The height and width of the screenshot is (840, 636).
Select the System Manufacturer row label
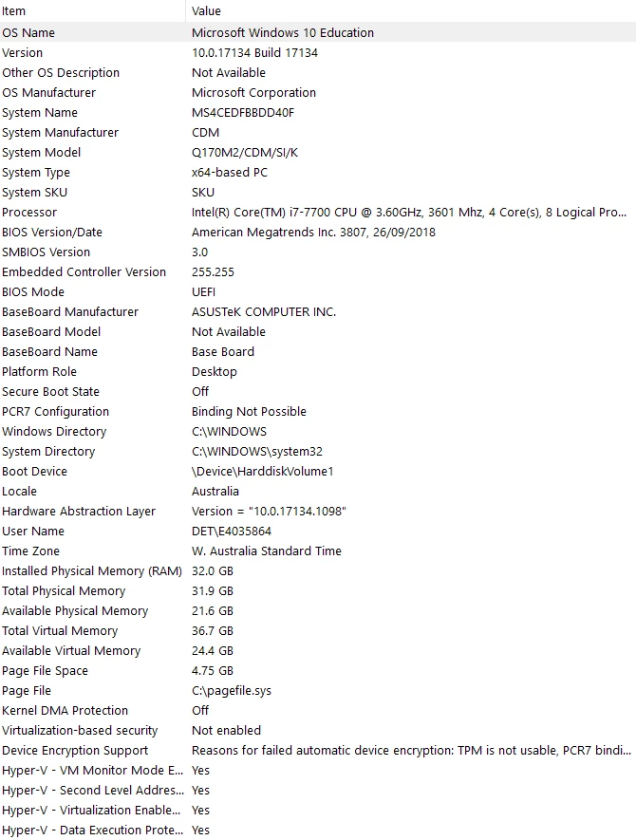[x=60, y=132]
